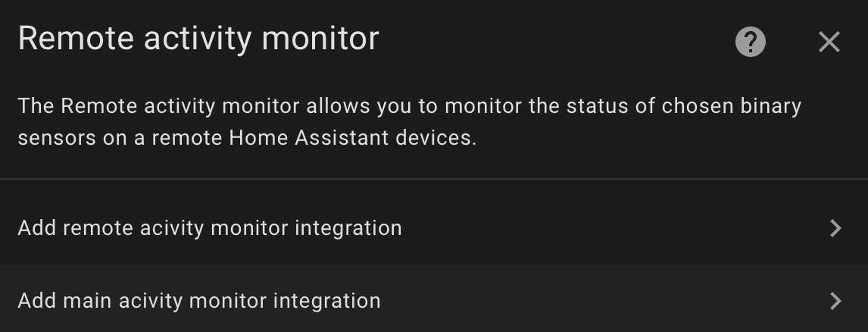Image resolution: width=868 pixels, height=332 pixels.
Task: Click the Remote activity monitor dialog title
Action: click(x=198, y=39)
